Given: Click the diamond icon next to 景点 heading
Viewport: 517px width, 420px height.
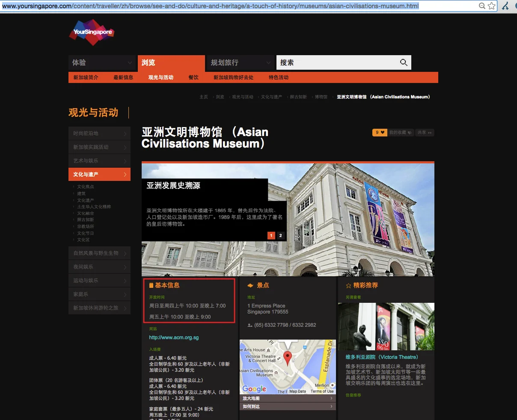Looking at the screenshot, I should click(x=251, y=285).
